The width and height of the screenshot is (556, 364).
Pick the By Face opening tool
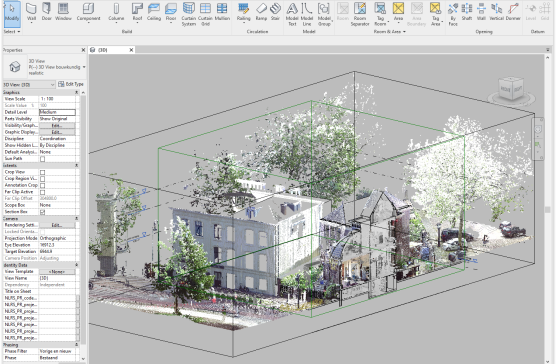[453, 14]
